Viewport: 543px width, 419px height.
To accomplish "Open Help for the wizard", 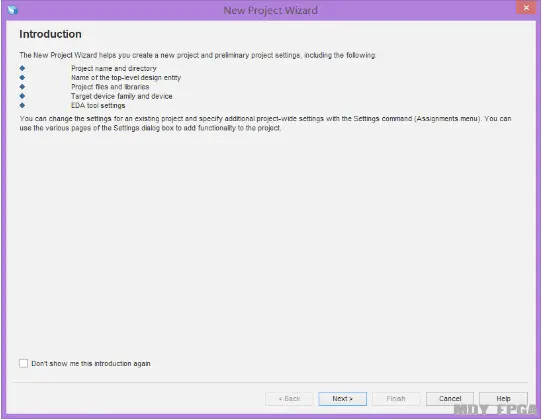I will (503, 399).
